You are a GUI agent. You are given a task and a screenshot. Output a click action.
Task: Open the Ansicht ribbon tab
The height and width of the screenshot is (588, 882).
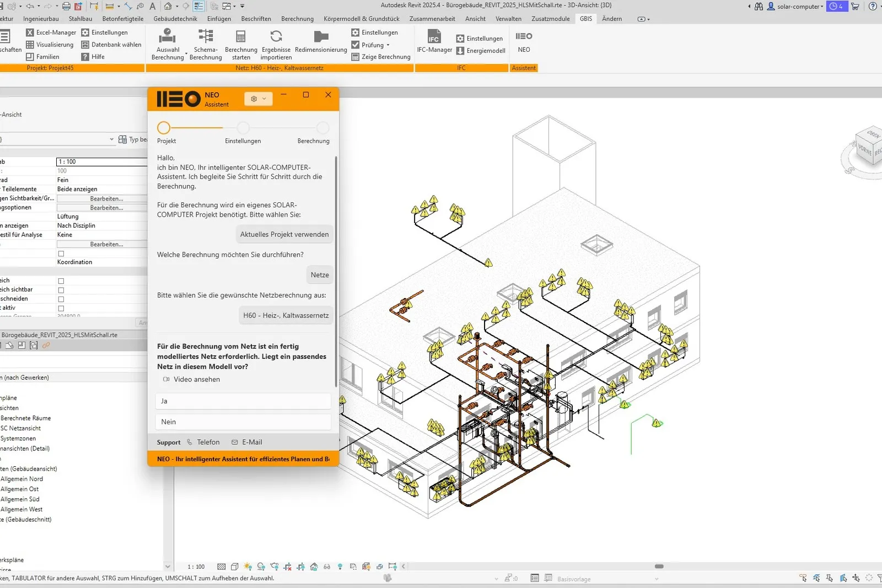475,19
